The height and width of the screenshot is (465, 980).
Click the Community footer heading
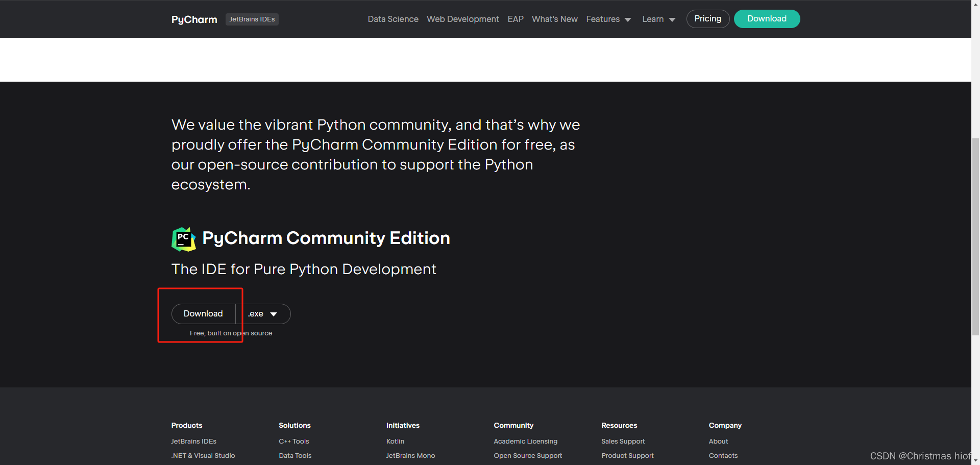tap(513, 426)
